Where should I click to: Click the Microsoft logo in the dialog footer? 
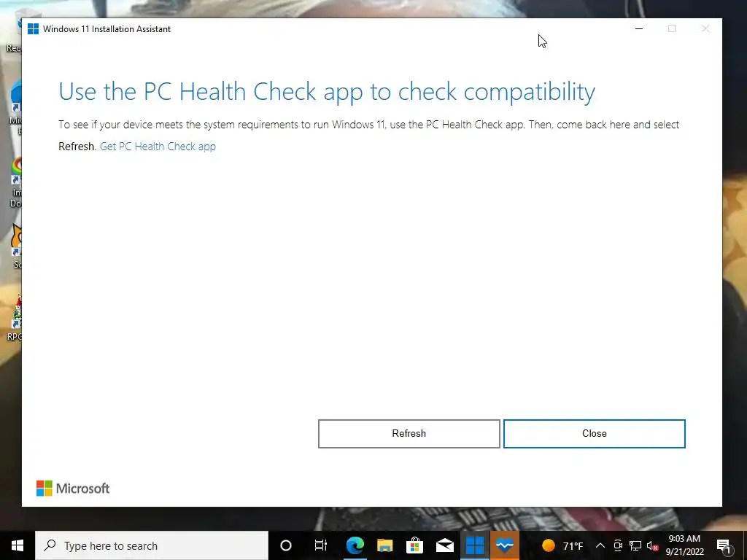click(73, 488)
